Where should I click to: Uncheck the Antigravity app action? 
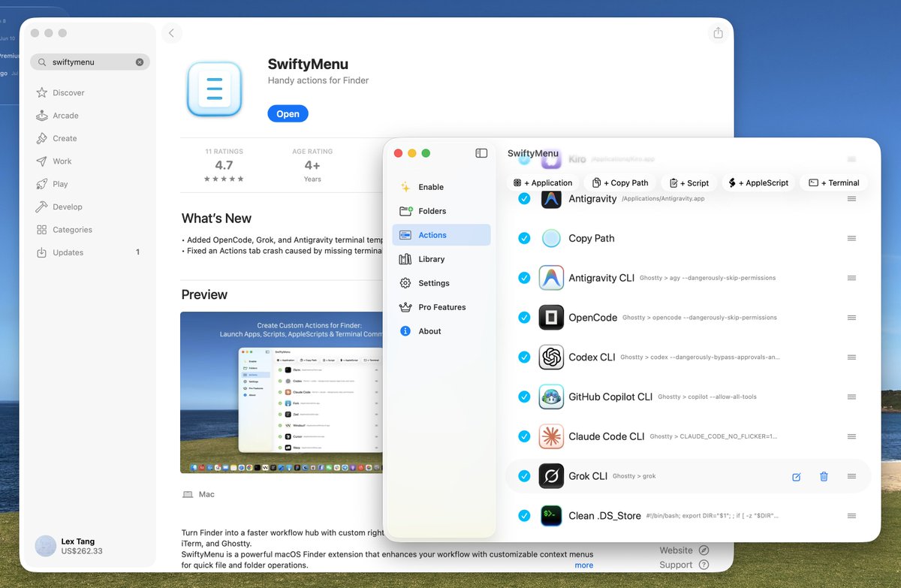[x=524, y=198]
